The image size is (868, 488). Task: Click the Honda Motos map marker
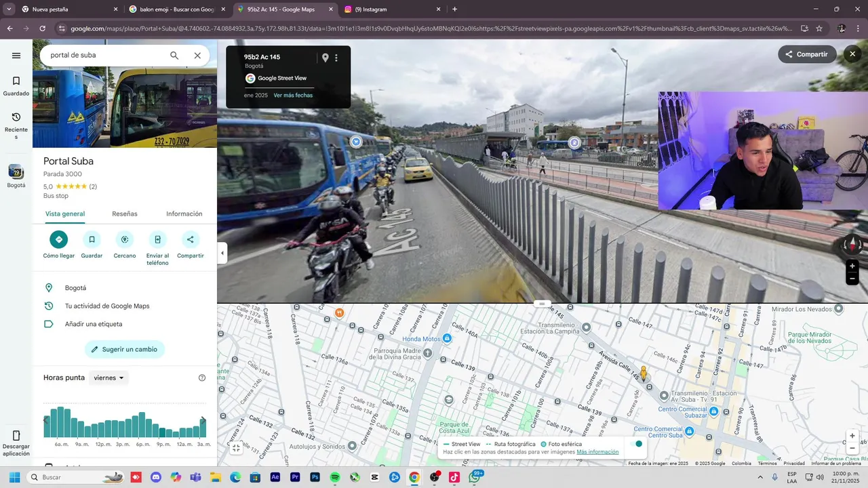[x=447, y=338]
